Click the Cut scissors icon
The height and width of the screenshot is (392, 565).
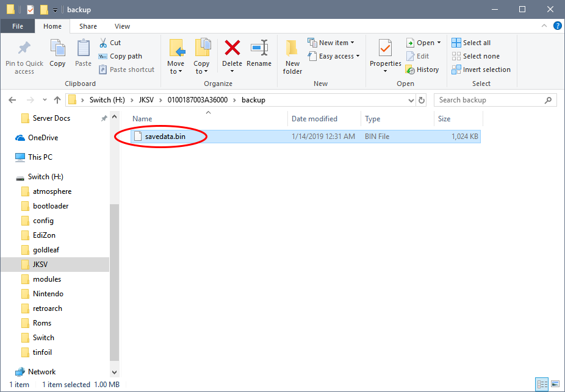pyautogui.click(x=103, y=43)
